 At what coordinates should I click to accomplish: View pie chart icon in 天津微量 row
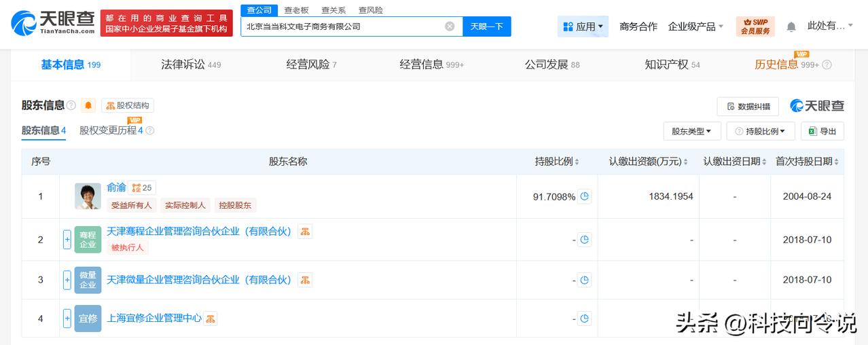[584, 280]
